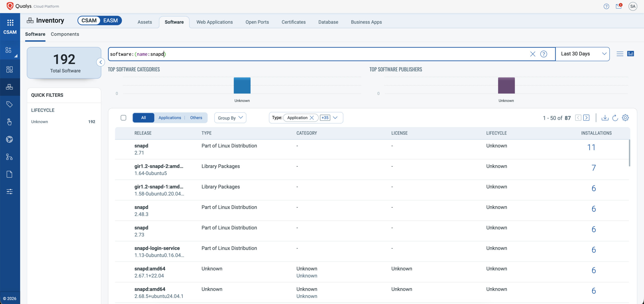644x304 pixels.
Task: Switch toggle to EASM
Action: tap(110, 20)
